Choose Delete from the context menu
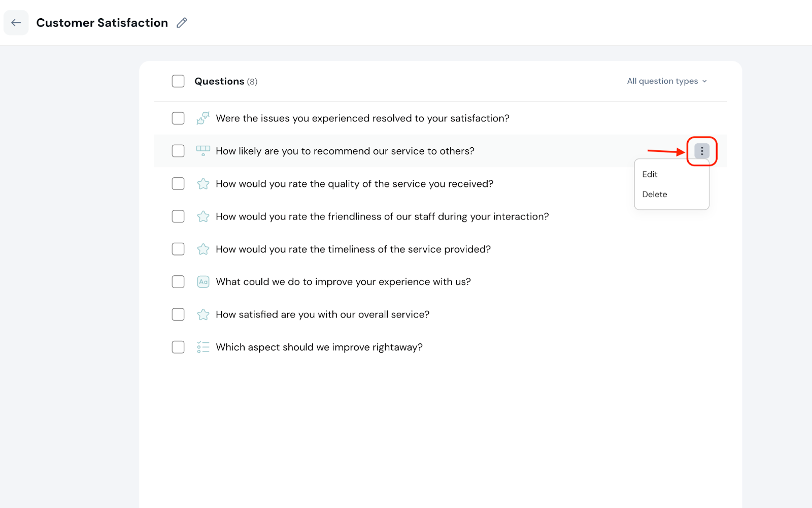The height and width of the screenshot is (508, 812). pyautogui.click(x=654, y=195)
